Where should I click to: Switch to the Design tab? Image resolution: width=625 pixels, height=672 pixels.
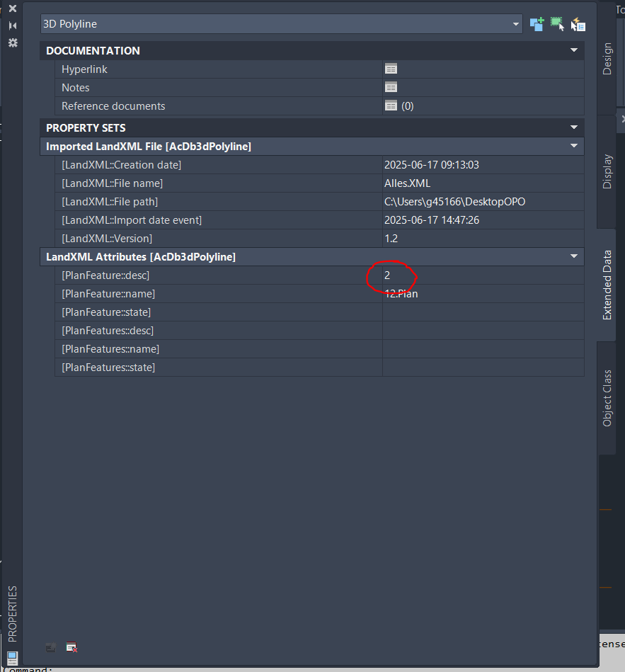point(607,59)
